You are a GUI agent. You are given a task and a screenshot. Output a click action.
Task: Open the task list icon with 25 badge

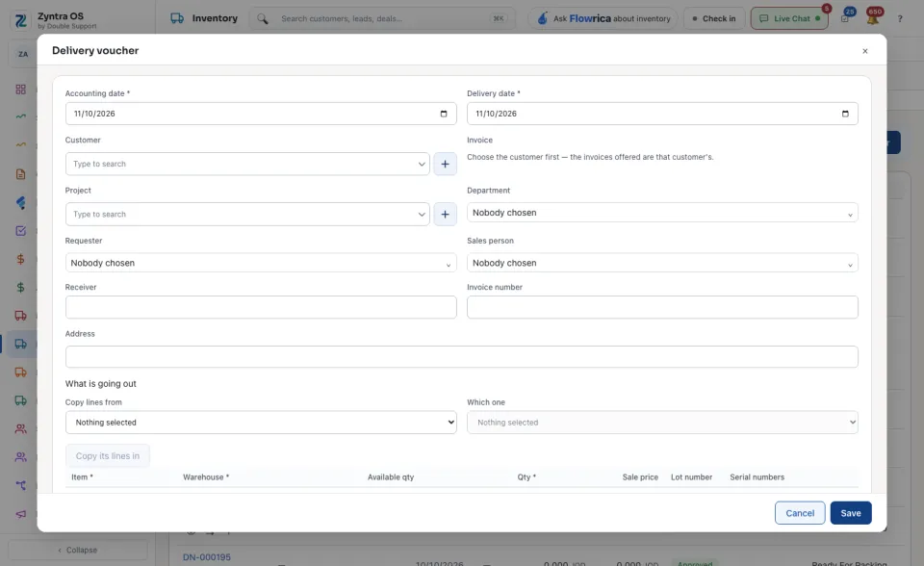pos(846,17)
